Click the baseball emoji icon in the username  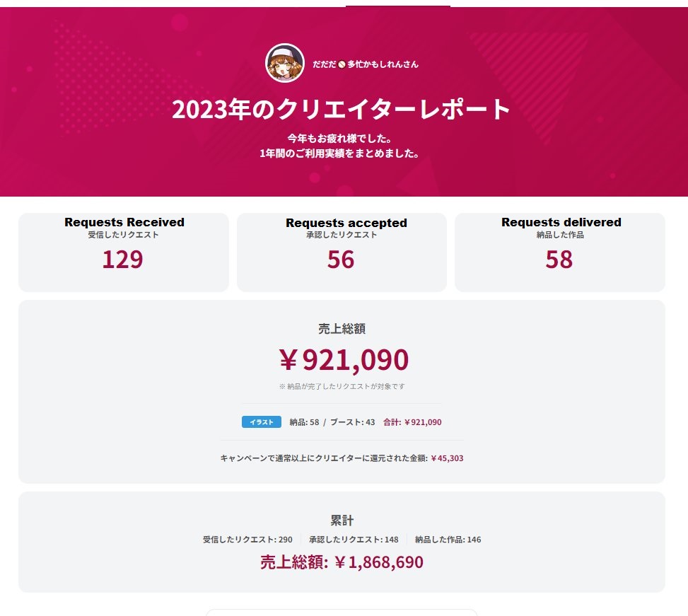point(342,64)
